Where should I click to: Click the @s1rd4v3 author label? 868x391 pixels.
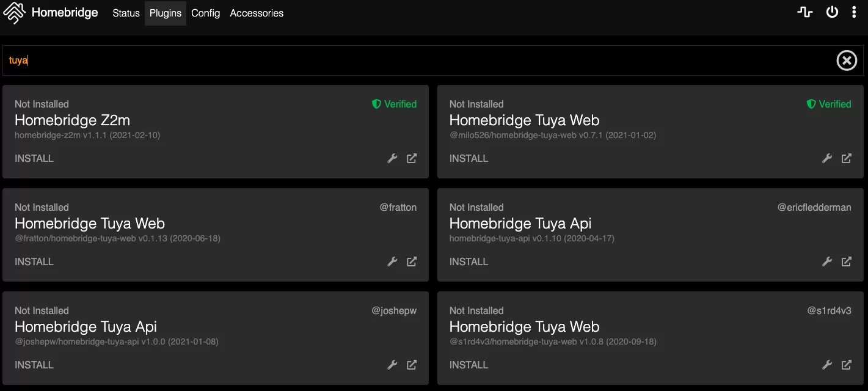[x=830, y=310]
